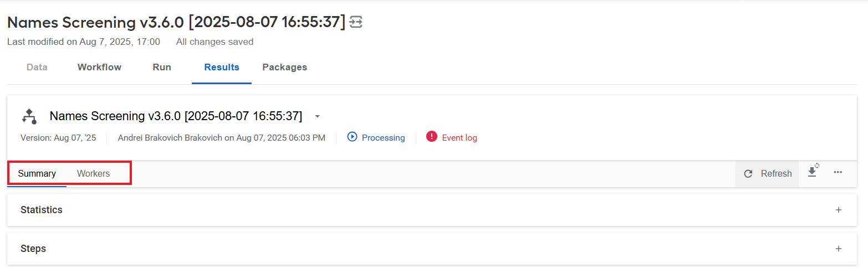Screen dimensions: 868x268
Task: Select the Results tab
Action: (x=222, y=67)
